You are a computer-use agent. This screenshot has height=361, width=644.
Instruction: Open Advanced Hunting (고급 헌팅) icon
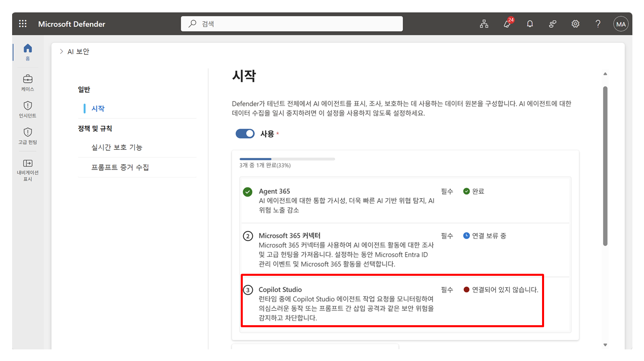28,136
